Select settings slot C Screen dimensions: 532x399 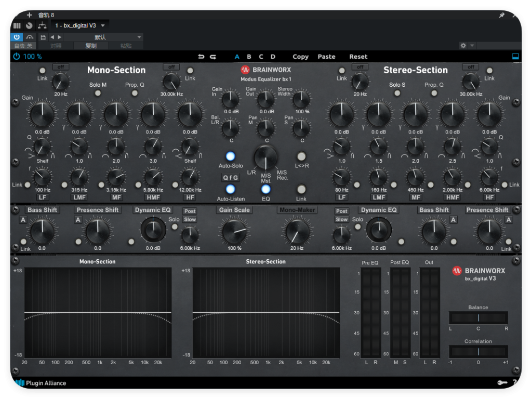click(261, 57)
